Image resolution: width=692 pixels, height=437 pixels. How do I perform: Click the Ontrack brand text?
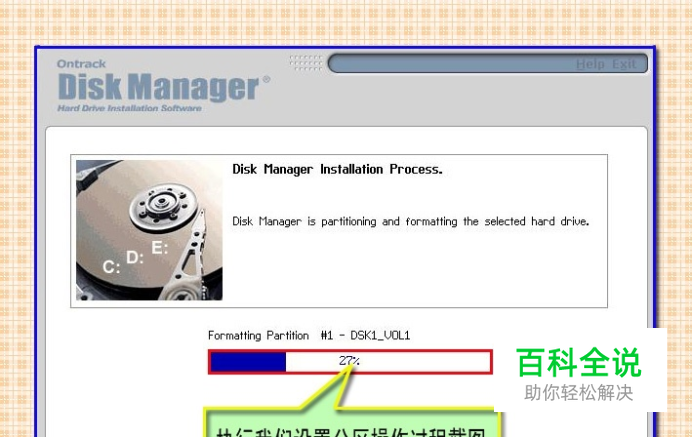pyautogui.click(x=82, y=64)
